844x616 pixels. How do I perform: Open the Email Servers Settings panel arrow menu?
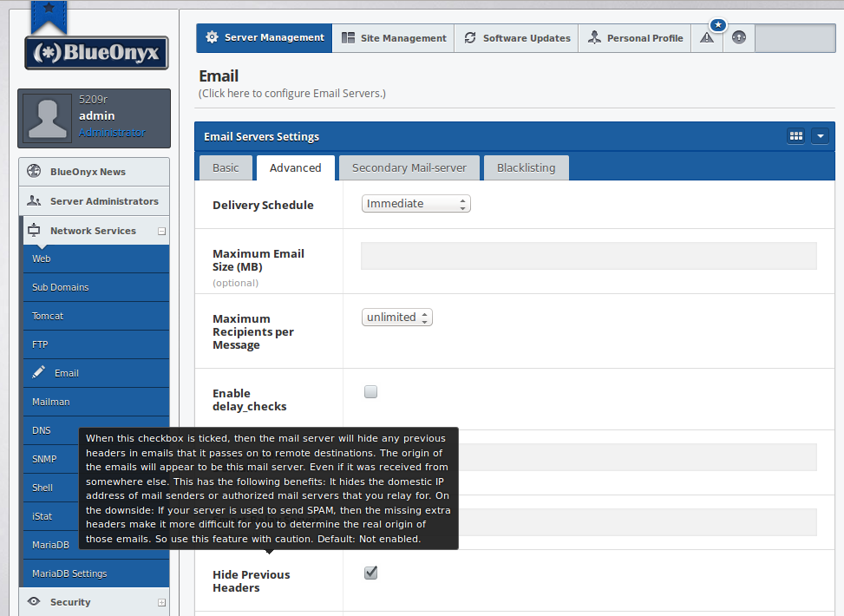click(x=821, y=136)
